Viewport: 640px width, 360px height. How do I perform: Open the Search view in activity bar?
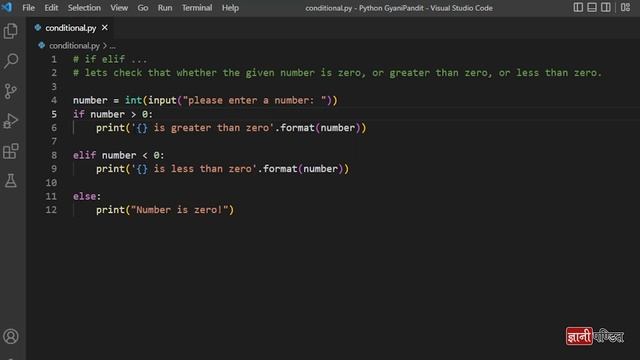coord(11,61)
